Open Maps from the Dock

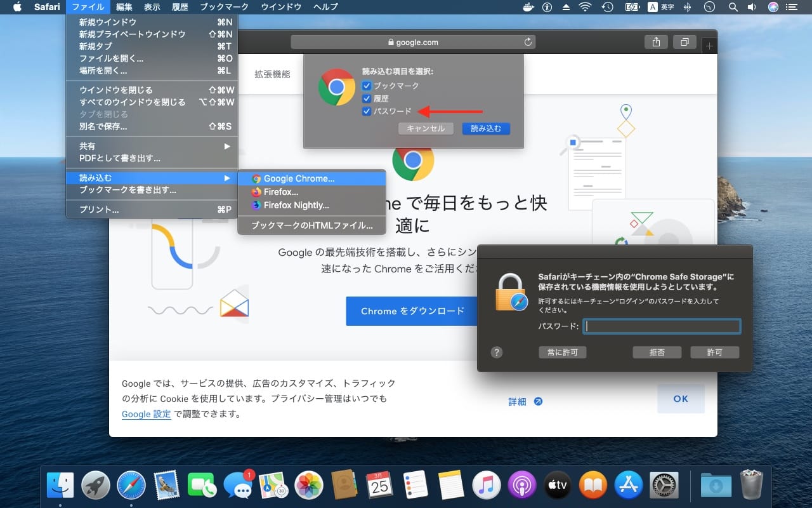coord(274,486)
